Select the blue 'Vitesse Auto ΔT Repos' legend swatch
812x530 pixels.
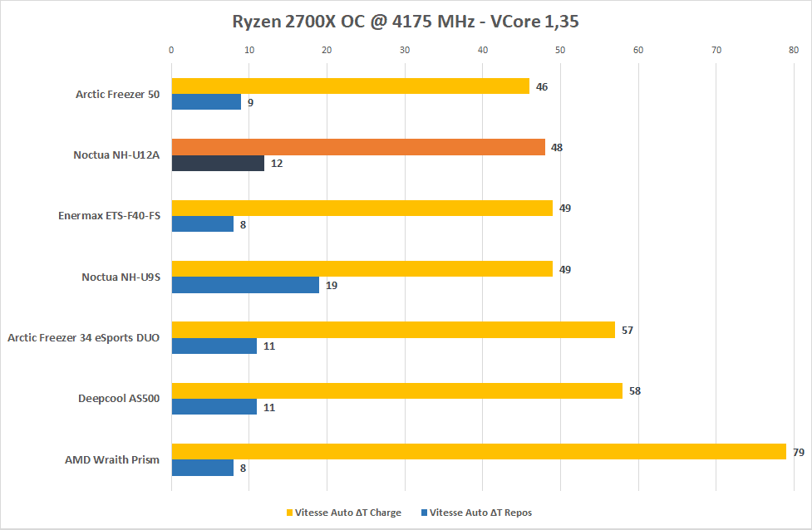click(x=424, y=513)
